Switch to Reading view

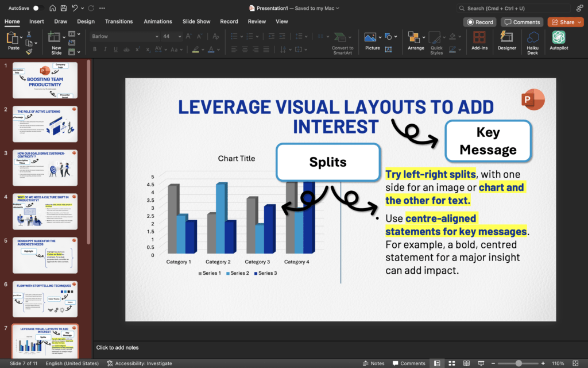(466, 363)
